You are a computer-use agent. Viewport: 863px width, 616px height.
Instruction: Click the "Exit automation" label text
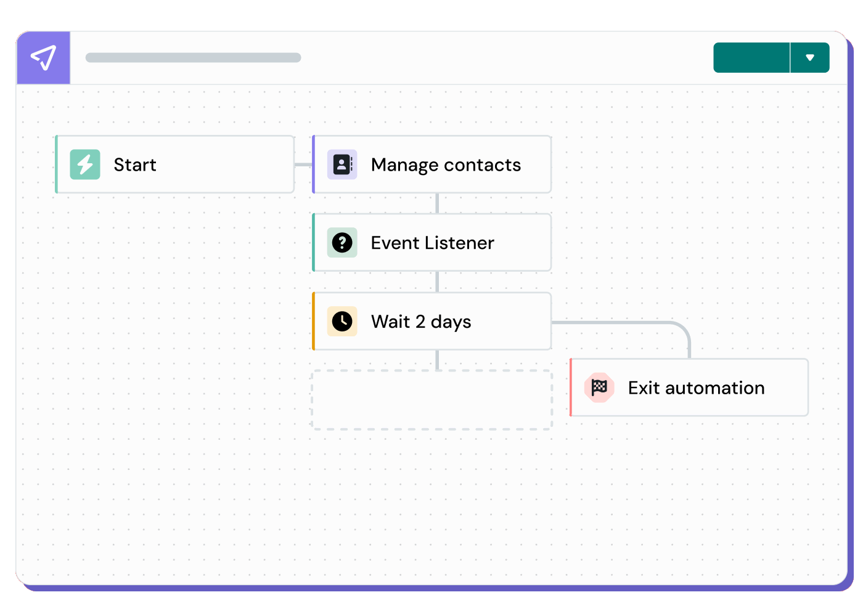697,388
